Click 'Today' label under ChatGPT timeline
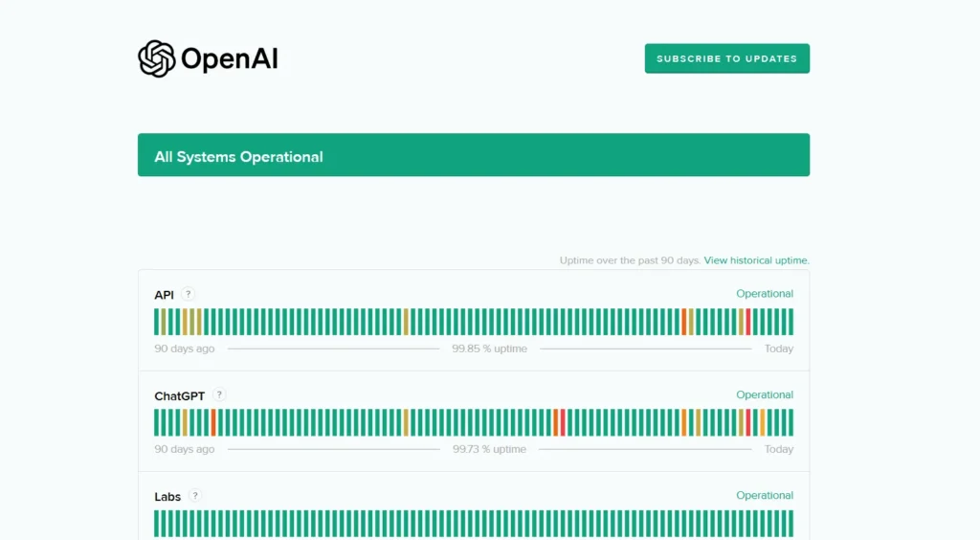The height and width of the screenshot is (540, 980). point(779,449)
